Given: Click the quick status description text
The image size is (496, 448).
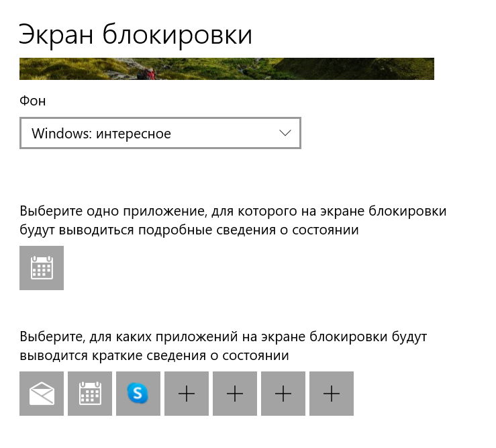Looking at the screenshot, I should coord(224,346).
